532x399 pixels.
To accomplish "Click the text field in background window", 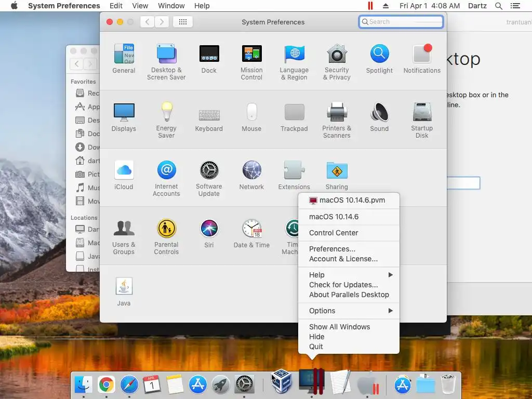I will coord(463,183).
